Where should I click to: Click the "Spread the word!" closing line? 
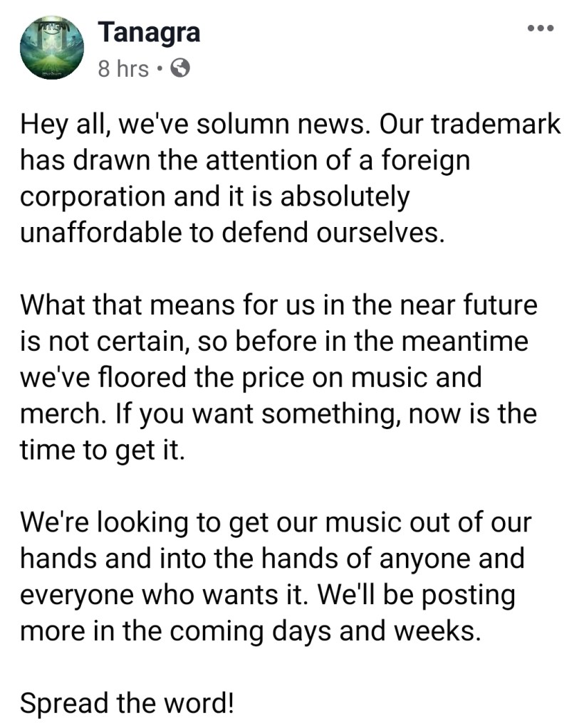[127, 705]
